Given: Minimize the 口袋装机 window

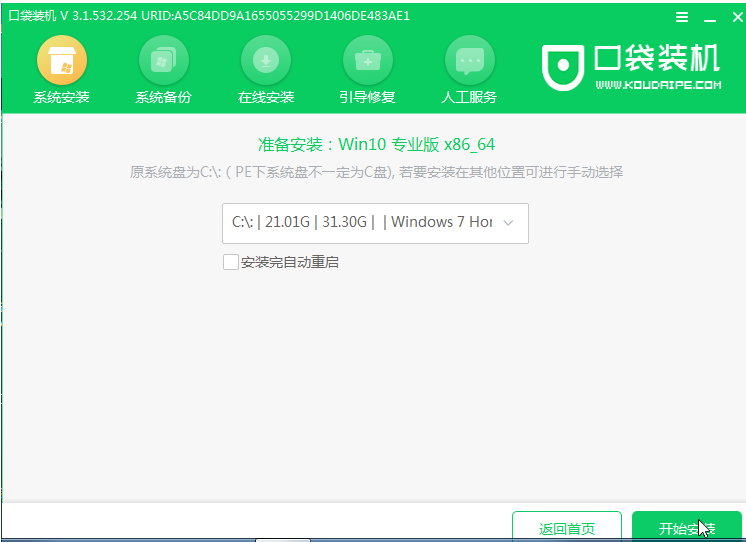Looking at the screenshot, I should [710, 18].
